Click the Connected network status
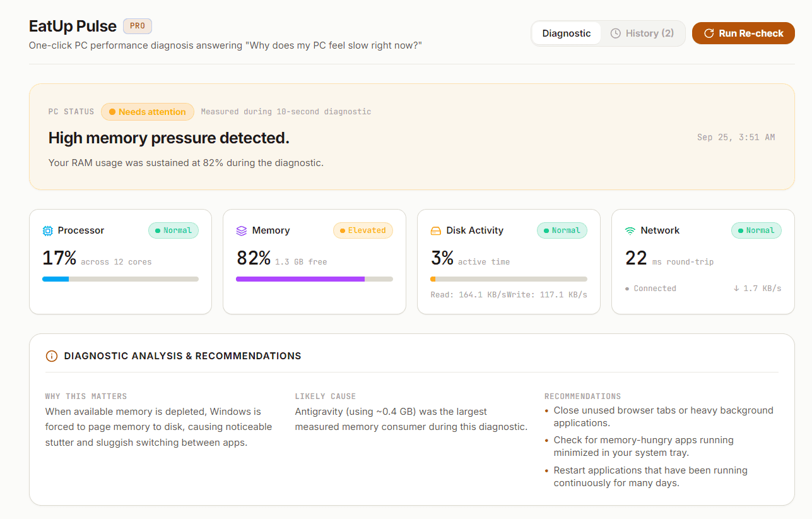Image resolution: width=812 pixels, height=519 pixels. point(650,289)
